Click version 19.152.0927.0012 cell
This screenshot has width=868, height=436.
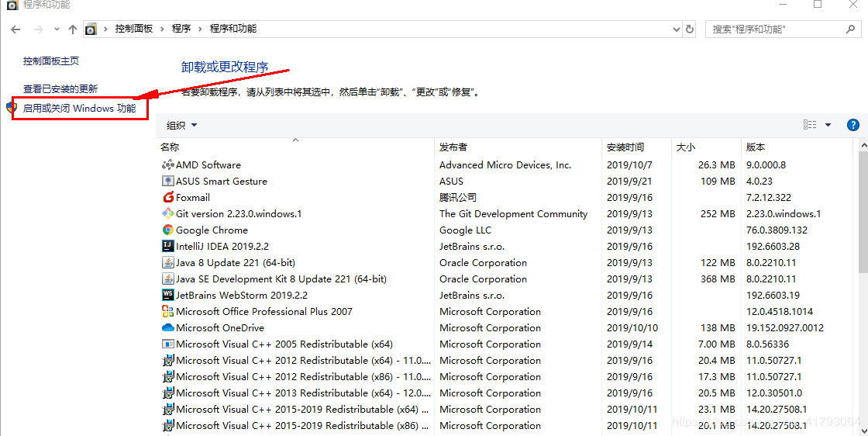pos(785,327)
